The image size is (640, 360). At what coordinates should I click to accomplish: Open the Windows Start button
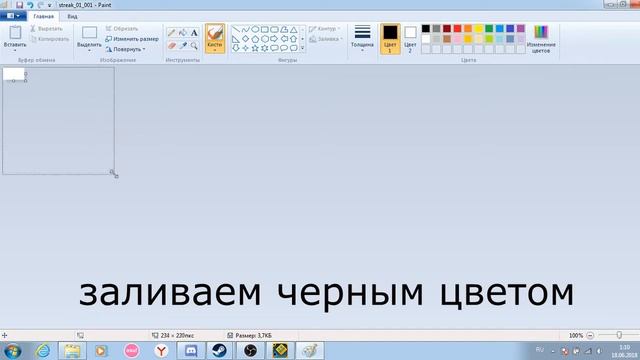pos(13,351)
